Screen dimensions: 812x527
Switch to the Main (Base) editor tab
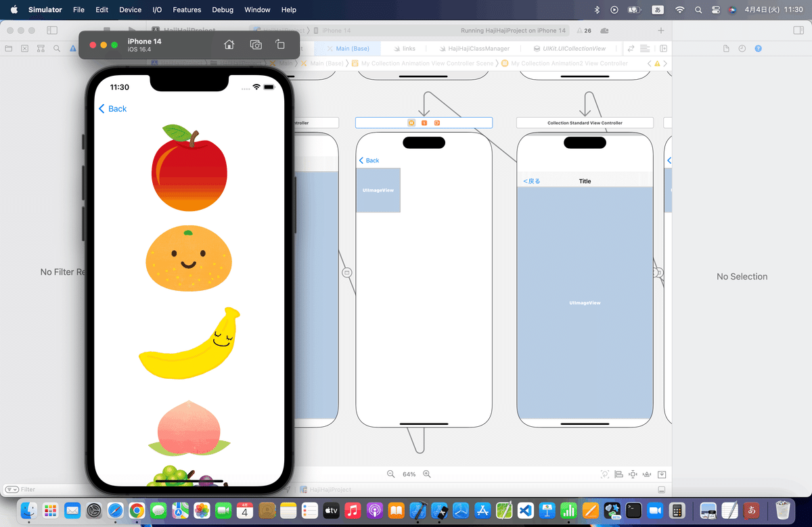(x=348, y=49)
